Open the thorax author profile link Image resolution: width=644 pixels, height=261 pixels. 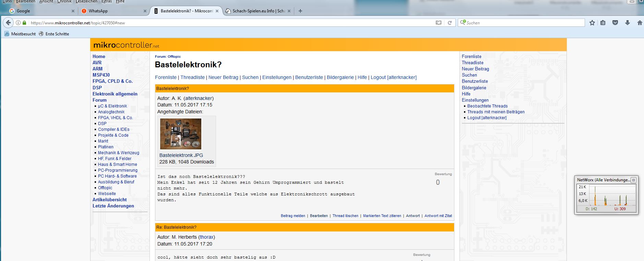(x=207, y=237)
